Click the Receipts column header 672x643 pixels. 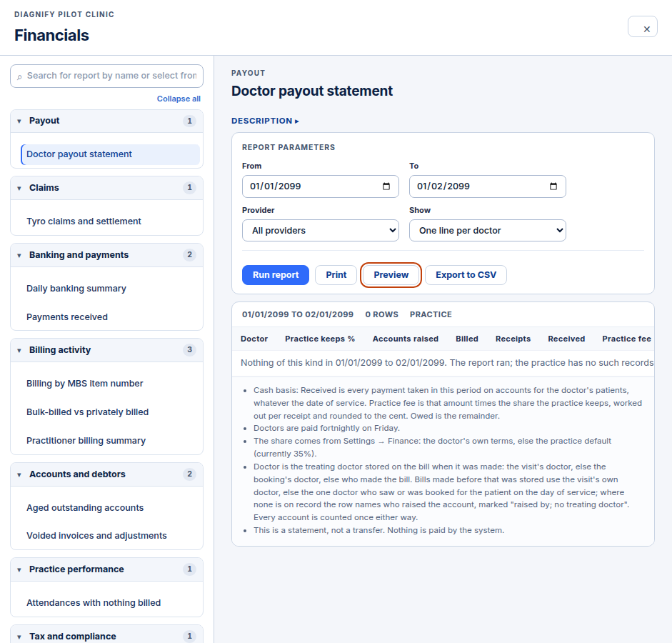coord(513,339)
